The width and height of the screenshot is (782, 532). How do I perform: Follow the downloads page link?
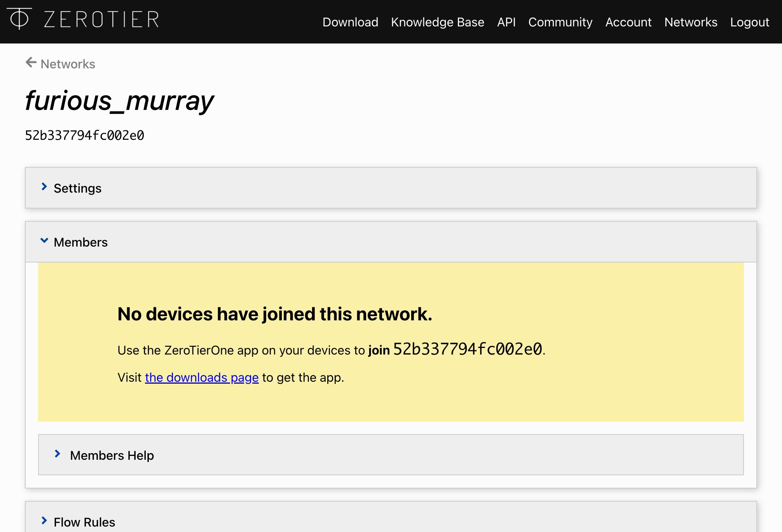point(202,377)
